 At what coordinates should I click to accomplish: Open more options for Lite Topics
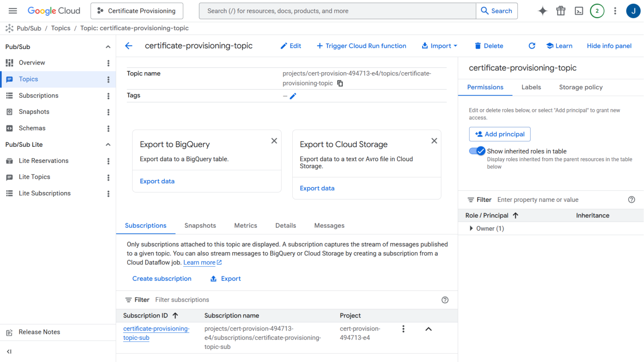108,177
